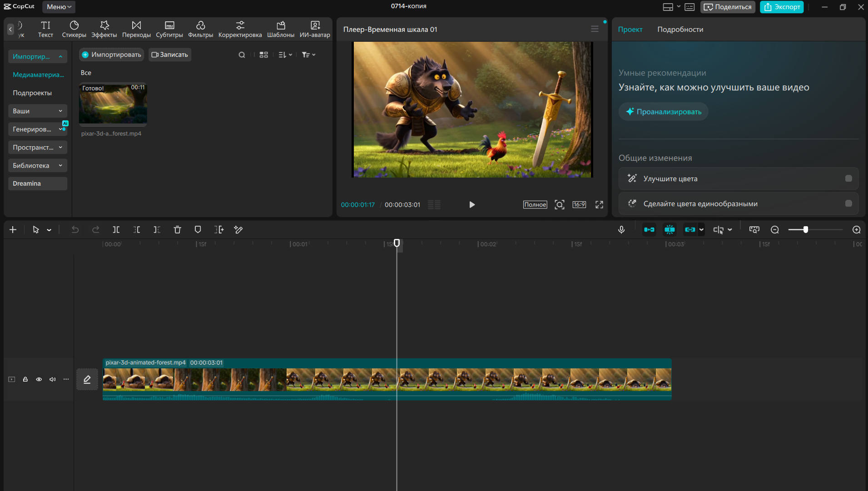Open the Stickers panel (Стикеры)
The width and height of the screenshot is (868, 491).
74,29
